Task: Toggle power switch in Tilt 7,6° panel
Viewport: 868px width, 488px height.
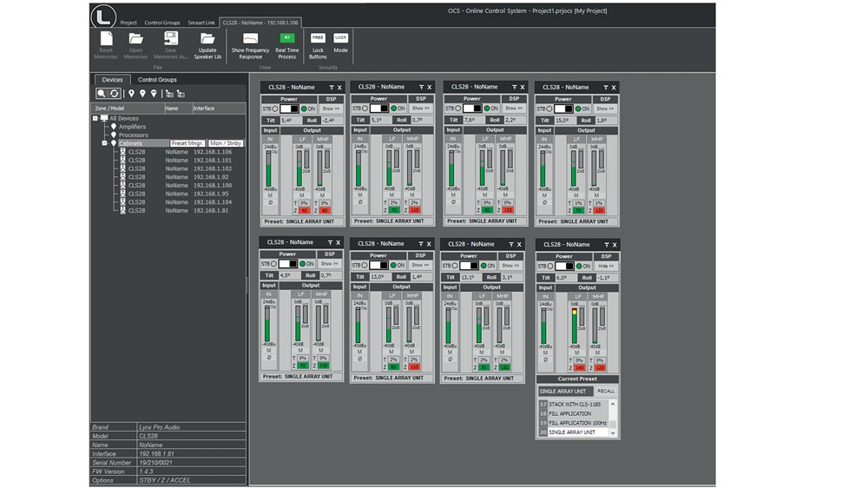Action: (472, 108)
